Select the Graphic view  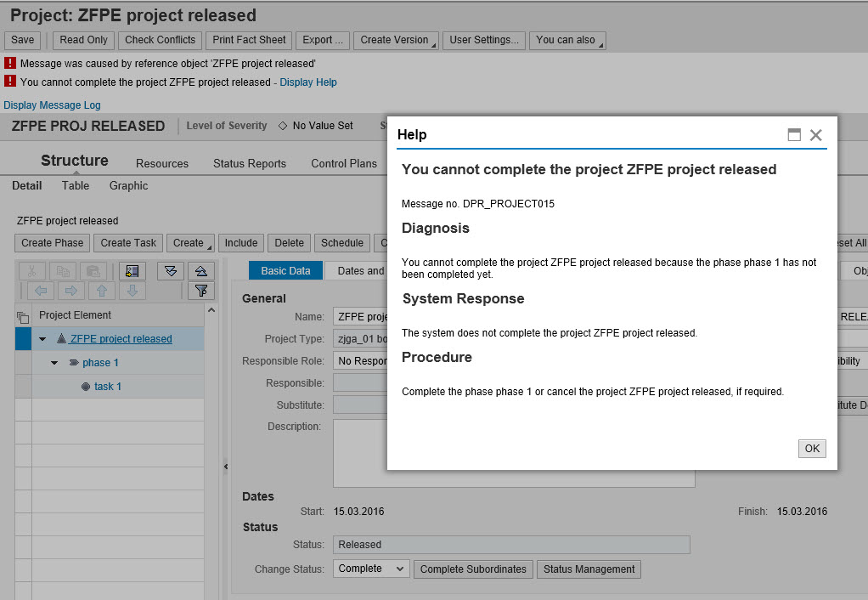(x=128, y=185)
